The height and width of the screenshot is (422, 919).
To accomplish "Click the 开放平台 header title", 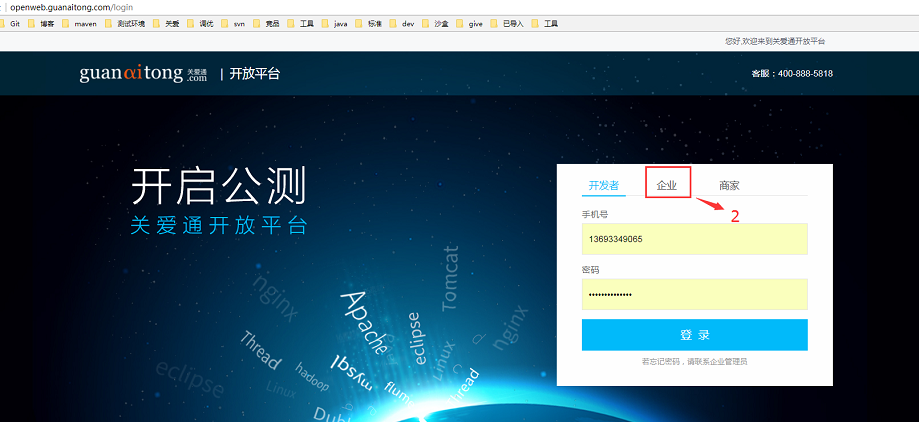I will pos(255,74).
